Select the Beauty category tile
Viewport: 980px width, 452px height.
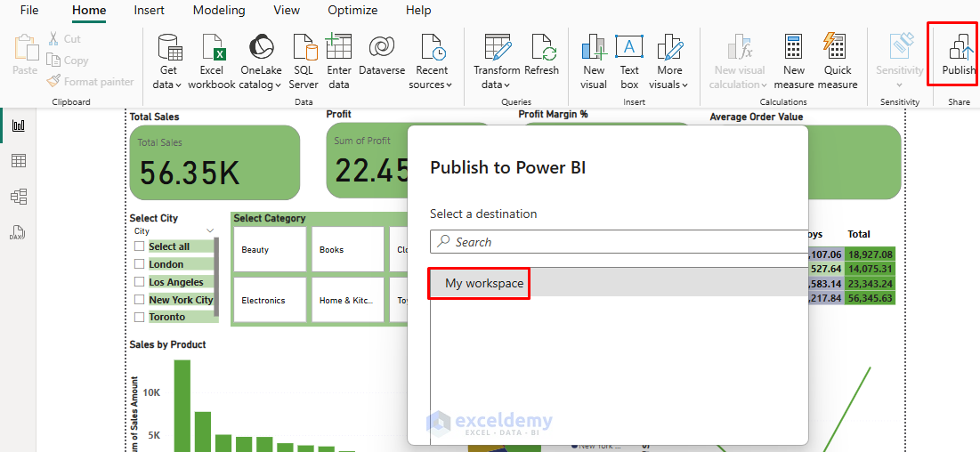pyautogui.click(x=270, y=249)
